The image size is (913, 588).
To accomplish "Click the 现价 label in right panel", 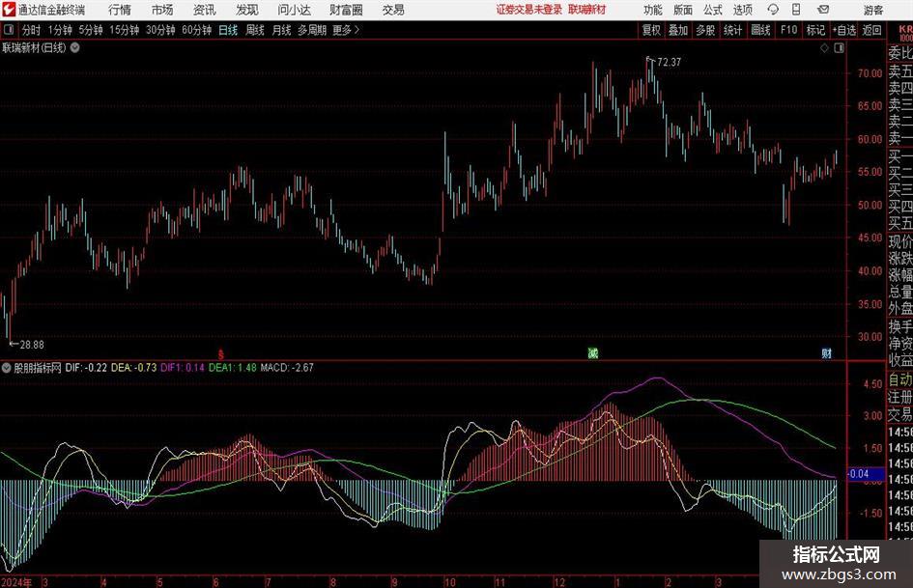I will [x=900, y=241].
